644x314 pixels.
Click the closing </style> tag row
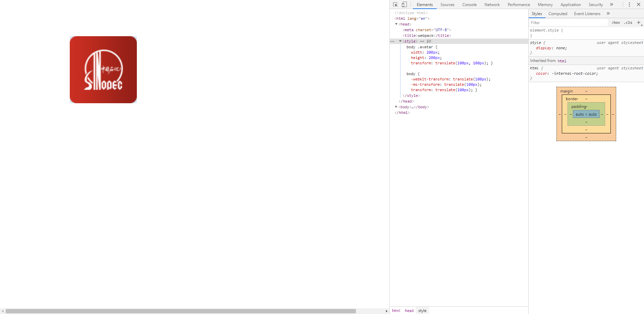click(411, 96)
